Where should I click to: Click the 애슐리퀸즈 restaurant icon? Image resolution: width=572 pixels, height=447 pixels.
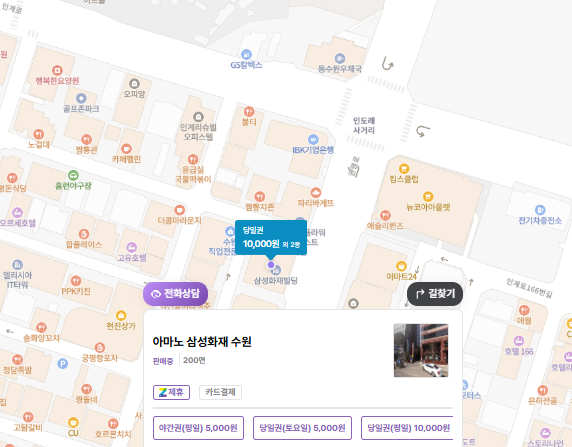tap(385, 215)
